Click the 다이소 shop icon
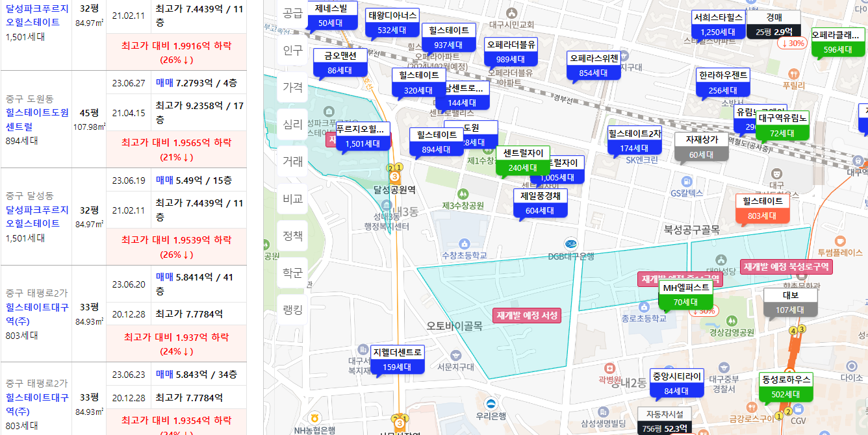The height and width of the screenshot is (435, 868). [852, 365]
